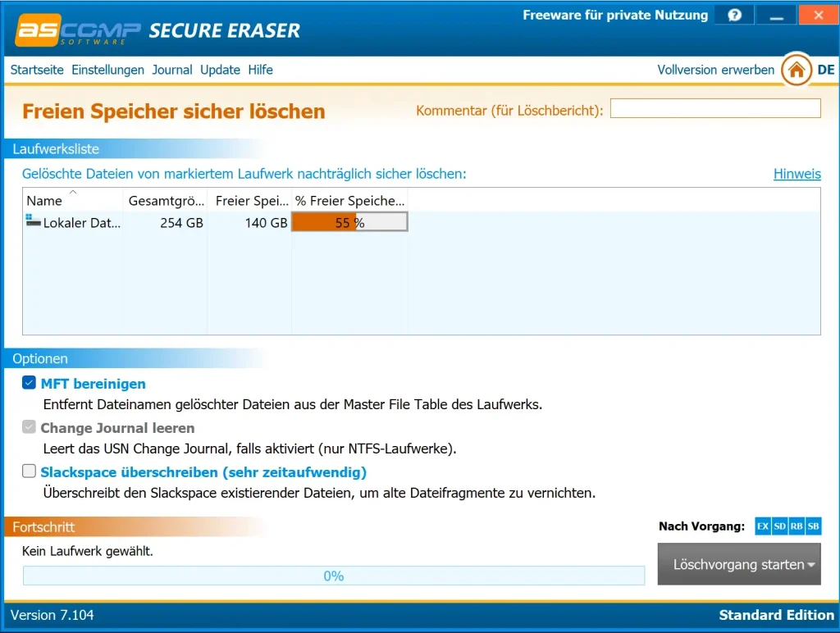Click the Vollversion erwerben link
The image size is (840, 633).
(715, 70)
